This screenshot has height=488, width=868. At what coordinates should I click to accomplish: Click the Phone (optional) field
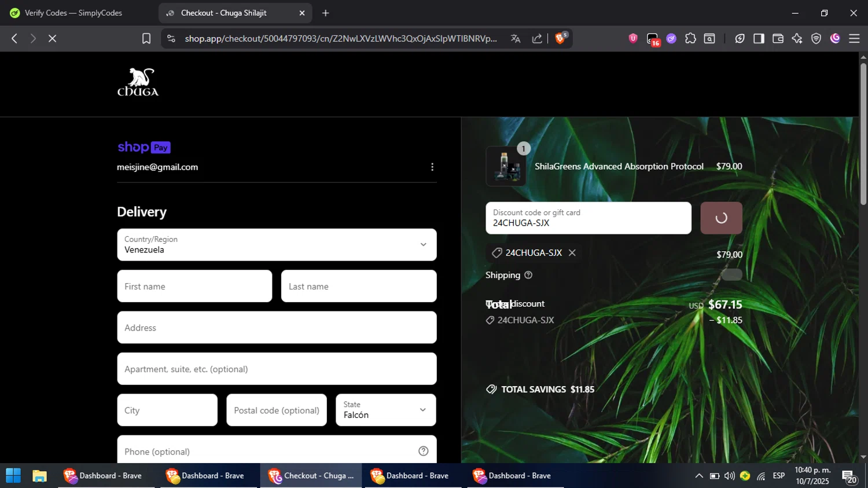click(x=277, y=450)
